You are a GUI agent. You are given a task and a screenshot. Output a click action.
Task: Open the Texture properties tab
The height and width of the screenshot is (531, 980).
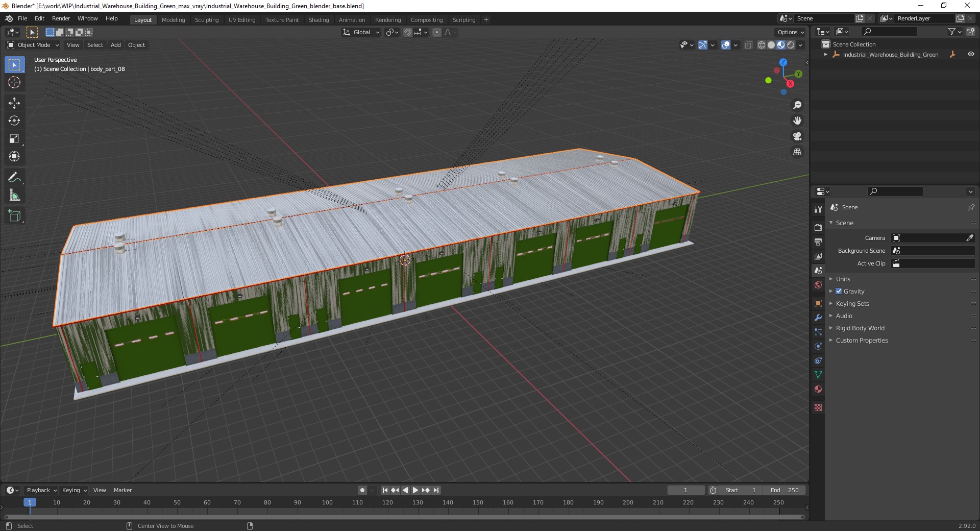(818, 407)
